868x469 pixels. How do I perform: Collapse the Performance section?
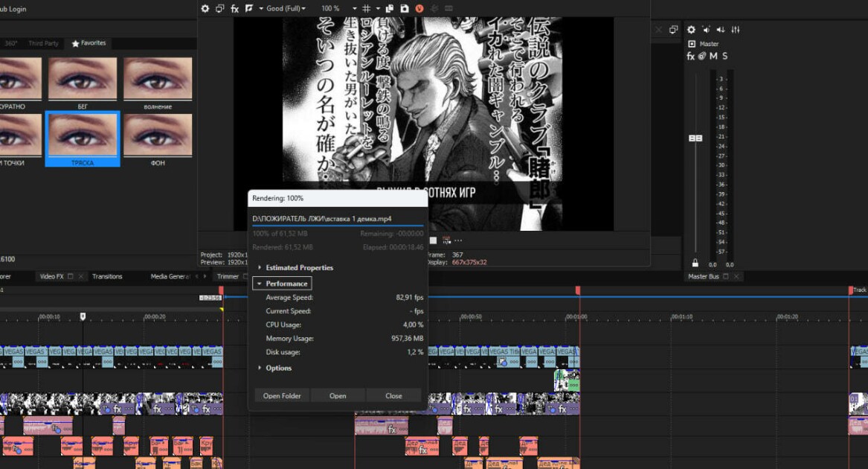coord(283,284)
